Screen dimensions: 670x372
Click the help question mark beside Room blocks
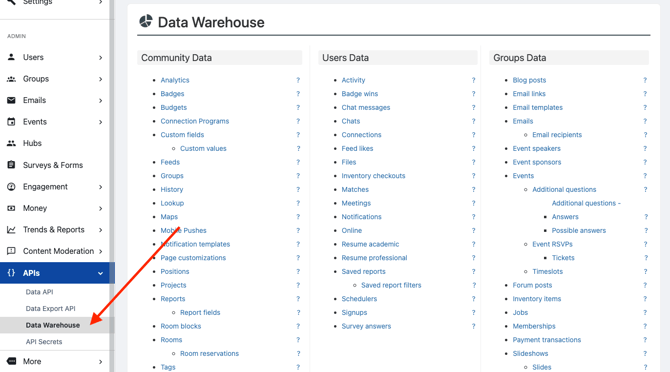point(298,326)
